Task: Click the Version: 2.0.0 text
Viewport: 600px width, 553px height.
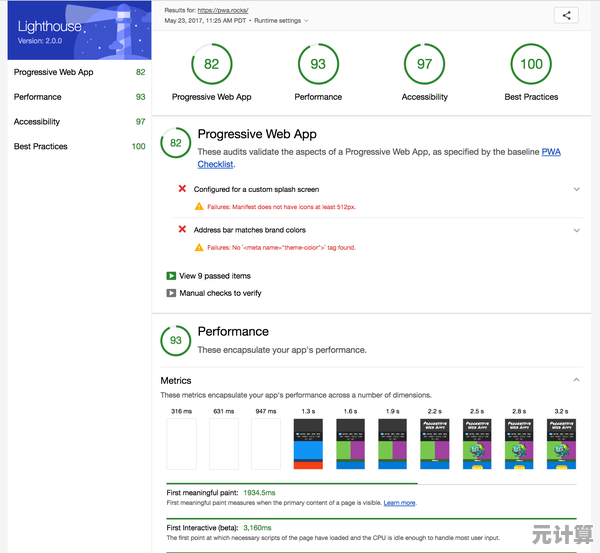Action: (x=40, y=41)
